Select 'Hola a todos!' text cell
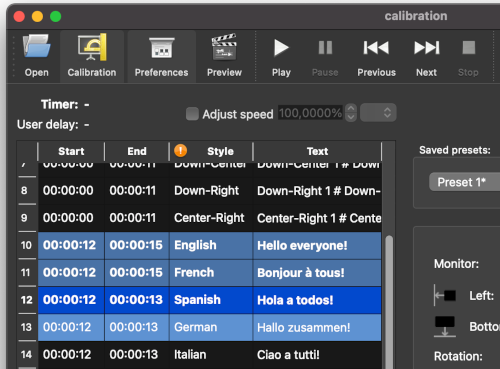Viewport: 500px width, 369px height. [317, 300]
